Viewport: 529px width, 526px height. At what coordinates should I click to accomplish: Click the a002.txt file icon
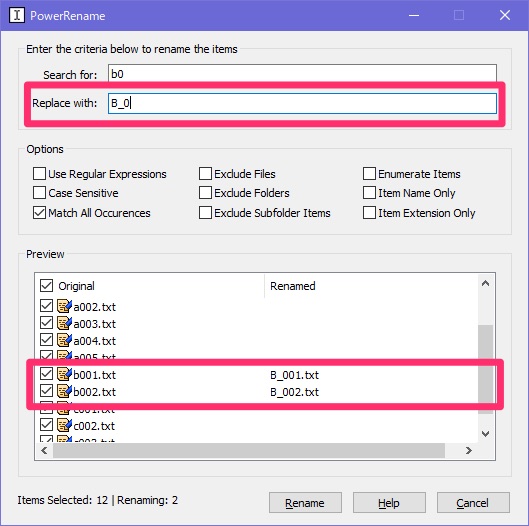64,306
